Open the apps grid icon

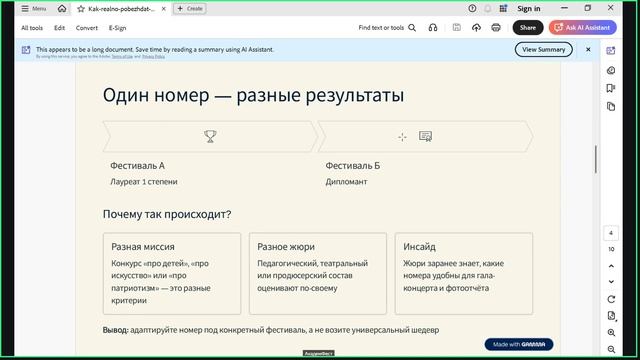[503, 9]
